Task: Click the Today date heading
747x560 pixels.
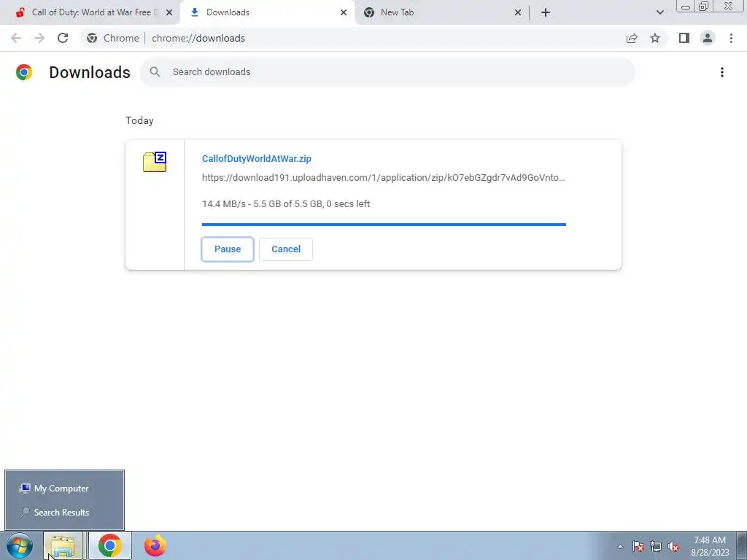Action: [139, 120]
